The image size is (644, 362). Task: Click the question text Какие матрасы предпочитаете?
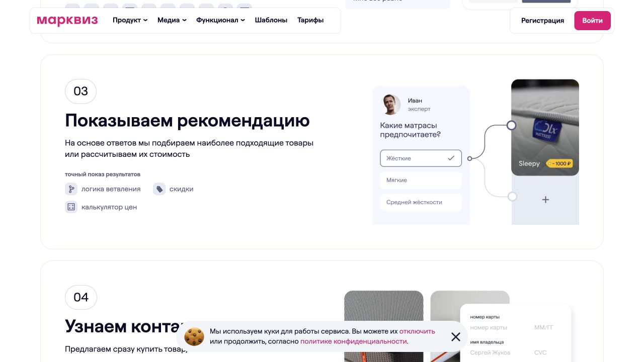point(410,130)
